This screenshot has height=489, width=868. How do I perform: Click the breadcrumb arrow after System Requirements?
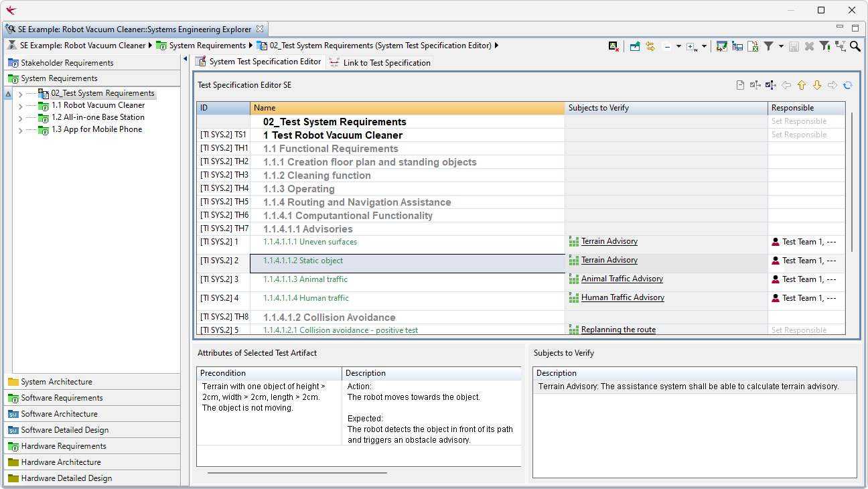point(251,46)
